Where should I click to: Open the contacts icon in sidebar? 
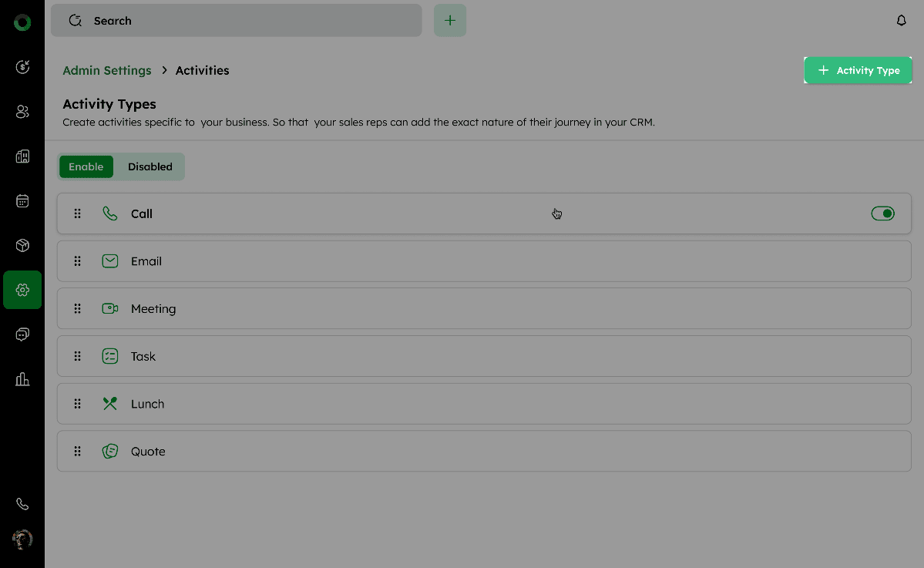pos(22,112)
